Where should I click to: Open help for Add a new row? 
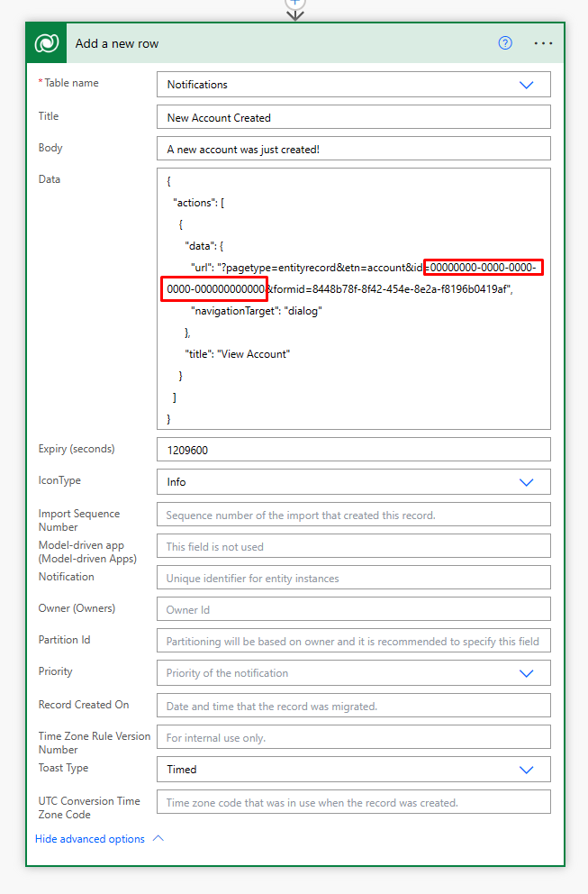(505, 43)
